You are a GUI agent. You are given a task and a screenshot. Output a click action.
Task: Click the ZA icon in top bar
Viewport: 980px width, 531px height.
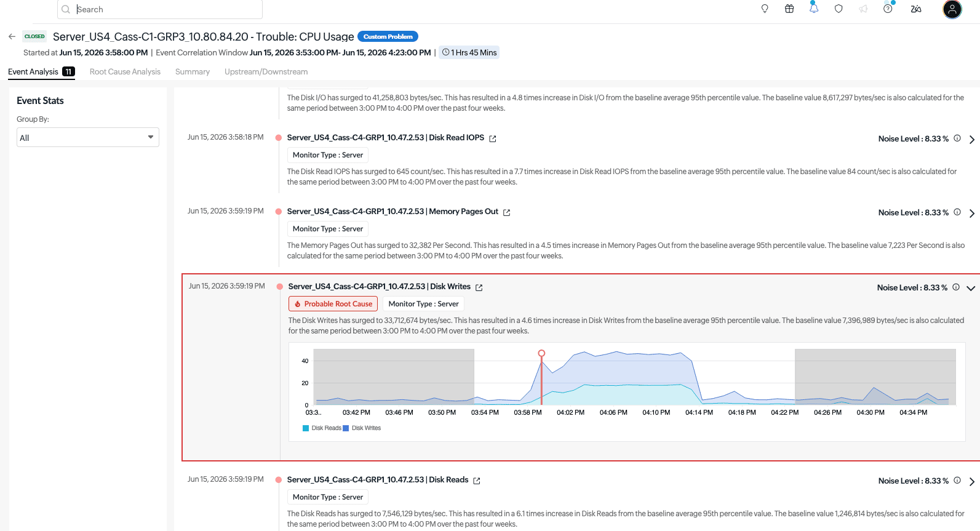coord(916,9)
